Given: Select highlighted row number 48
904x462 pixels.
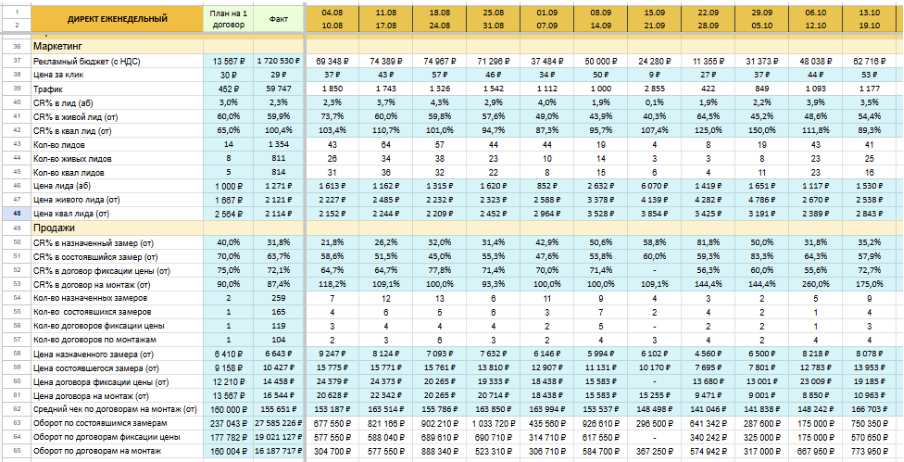Looking at the screenshot, I should click(x=16, y=214).
